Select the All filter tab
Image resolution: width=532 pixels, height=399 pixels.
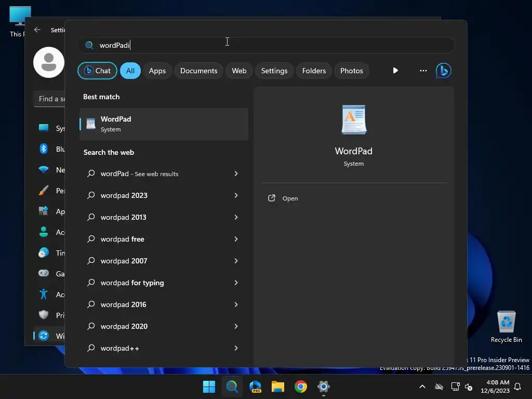point(130,71)
